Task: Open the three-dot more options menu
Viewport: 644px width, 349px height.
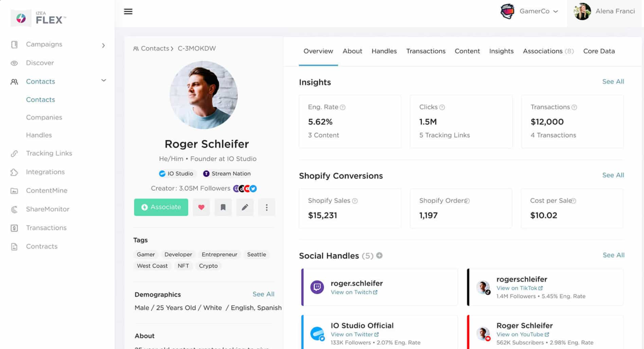Action: click(x=267, y=207)
